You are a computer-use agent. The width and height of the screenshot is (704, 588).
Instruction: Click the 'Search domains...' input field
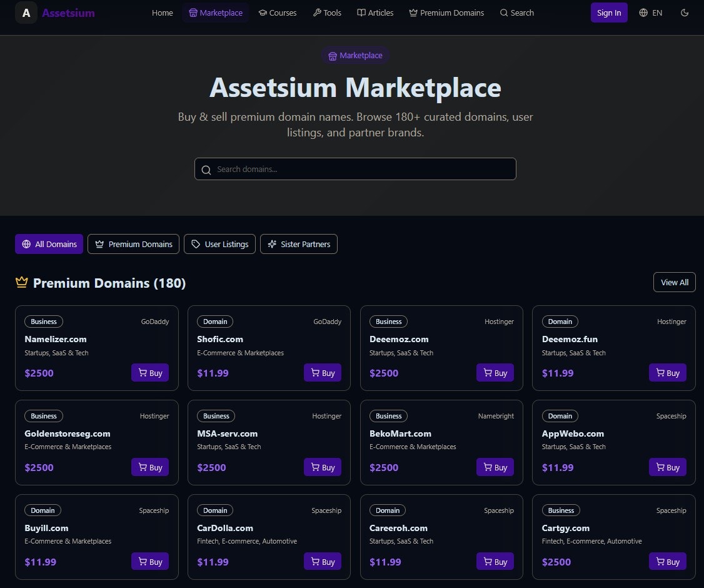355,169
